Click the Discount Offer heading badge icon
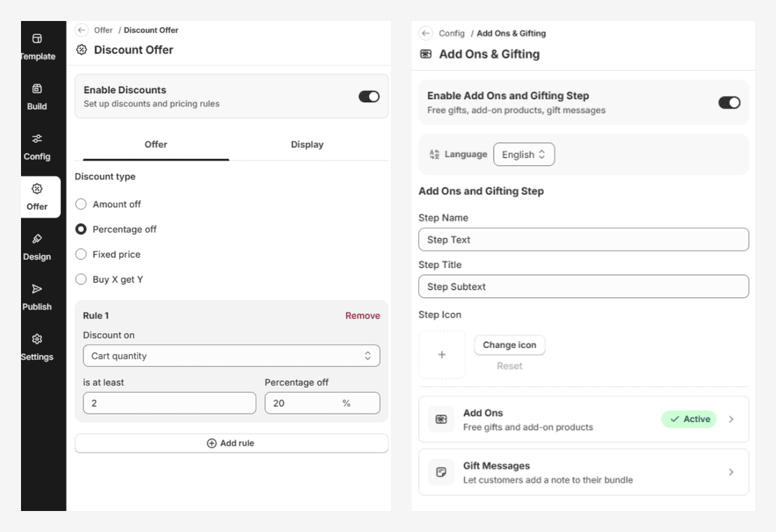The height and width of the screenshot is (532, 776). [x=82, y=50]
